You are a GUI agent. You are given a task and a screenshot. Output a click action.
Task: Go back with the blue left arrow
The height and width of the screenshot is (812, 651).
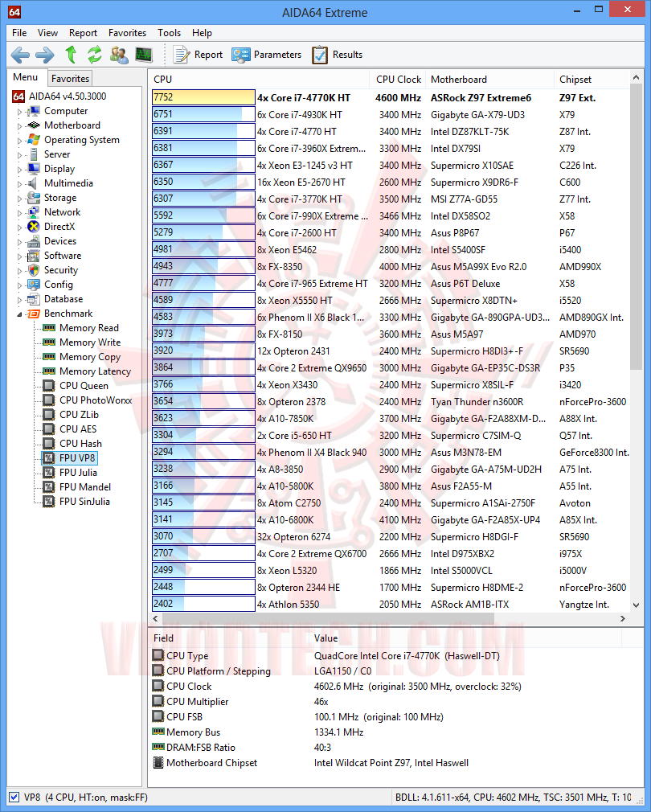click(x=20, y=55)
